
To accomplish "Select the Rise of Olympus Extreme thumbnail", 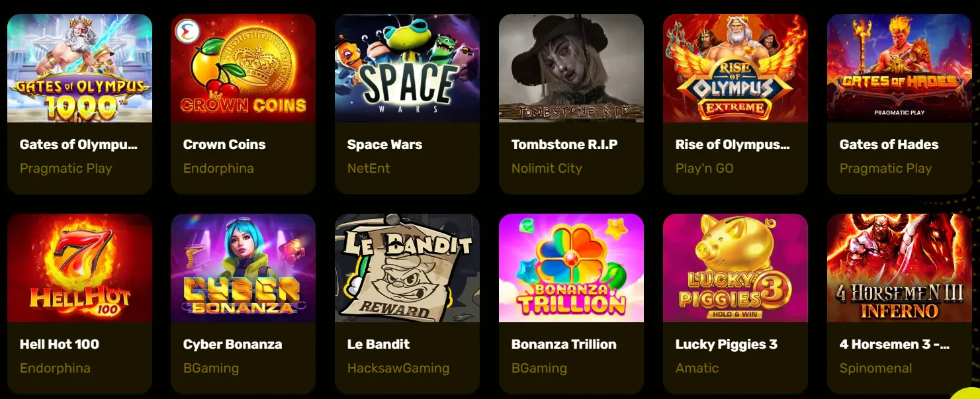I will click(735, 68).
